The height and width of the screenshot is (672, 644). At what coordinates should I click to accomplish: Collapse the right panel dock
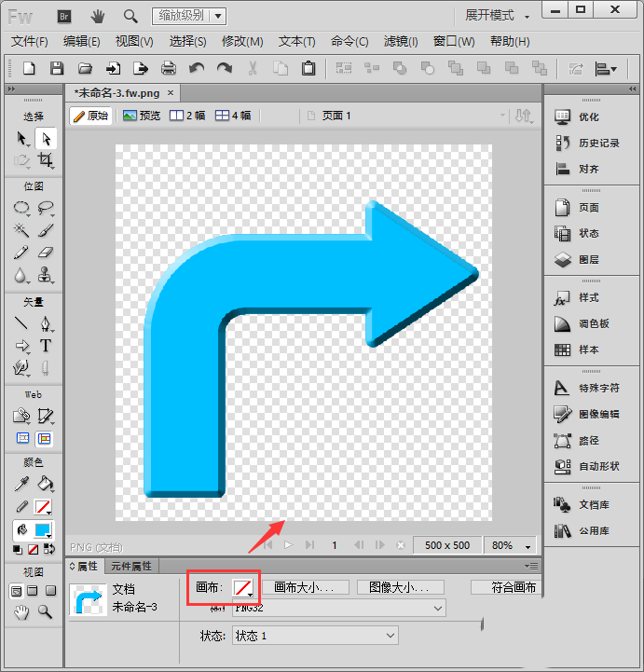[x=632, y=89]
